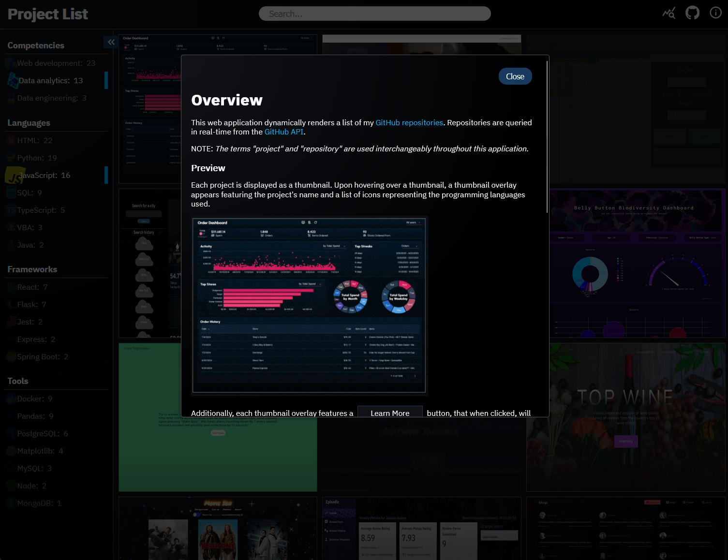This screenshot has height=560, width=728.
Task: Click the Learn More button
Action: pos(390,412)
